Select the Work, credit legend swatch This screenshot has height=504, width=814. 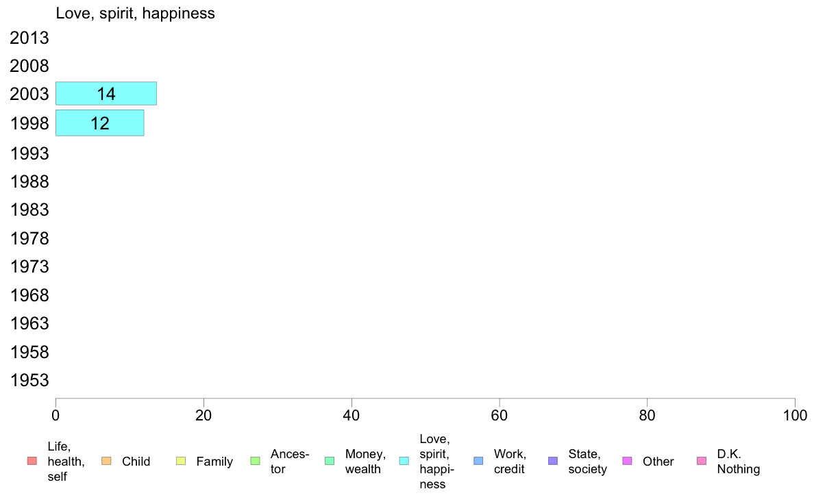(x=479, y=461)
